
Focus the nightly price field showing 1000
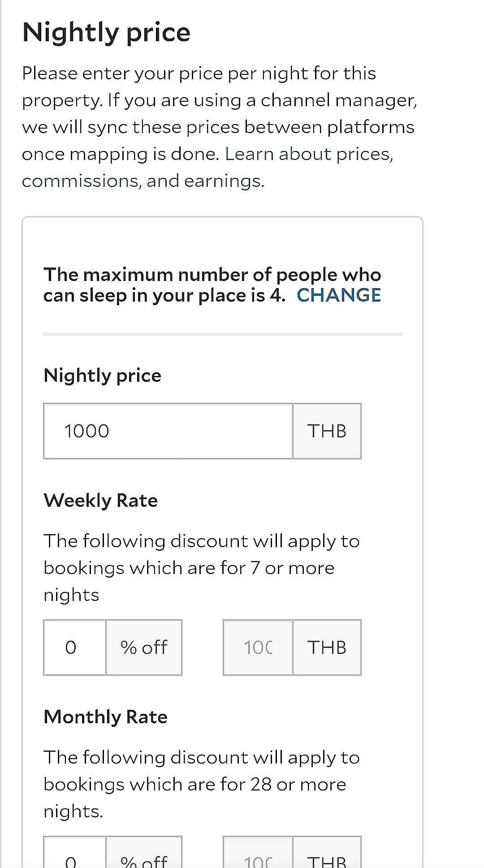(x=168, y=431)
